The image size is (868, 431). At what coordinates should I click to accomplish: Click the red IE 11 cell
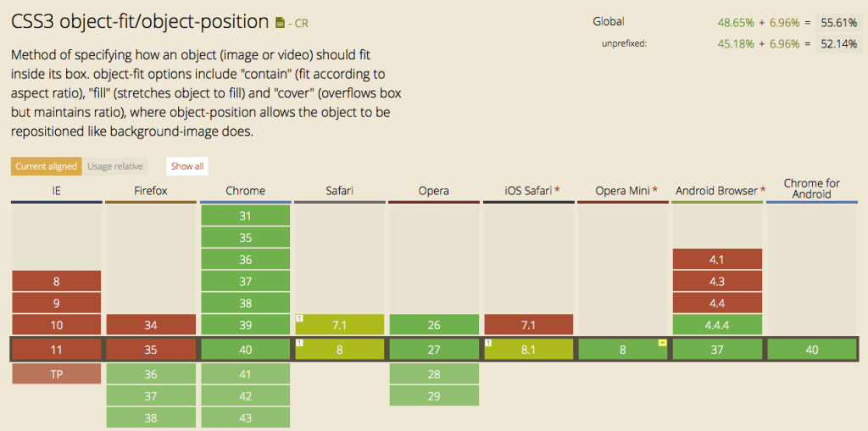click(57, 350)
